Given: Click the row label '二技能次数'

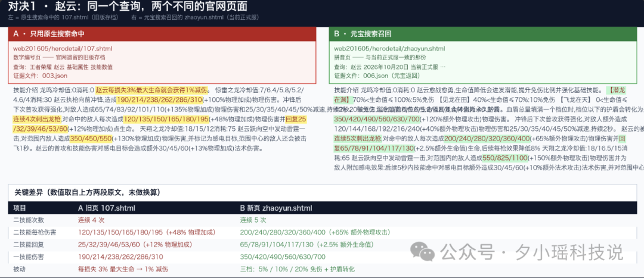Looking at the screenshot, I should (29, 220).
